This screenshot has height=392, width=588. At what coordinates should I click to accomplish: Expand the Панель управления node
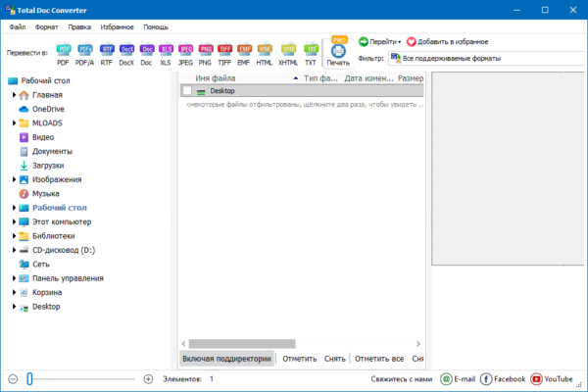tap(14, 278)
